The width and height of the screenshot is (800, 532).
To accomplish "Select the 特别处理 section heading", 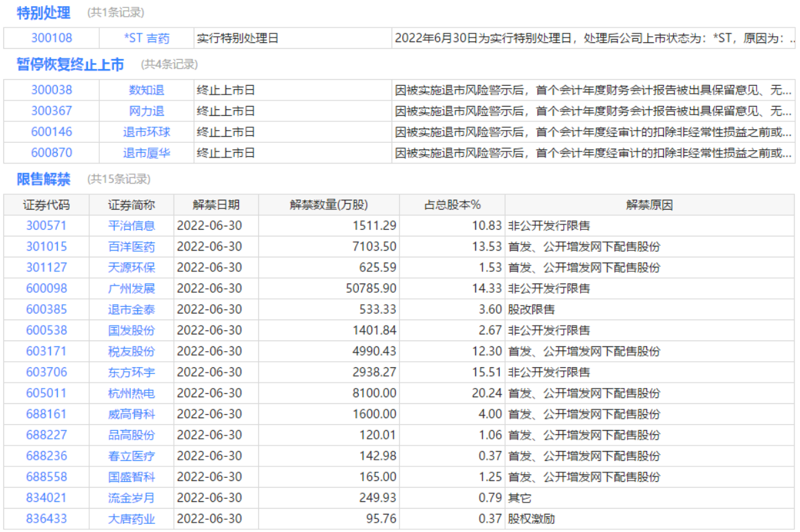I will tap(44, 12).
